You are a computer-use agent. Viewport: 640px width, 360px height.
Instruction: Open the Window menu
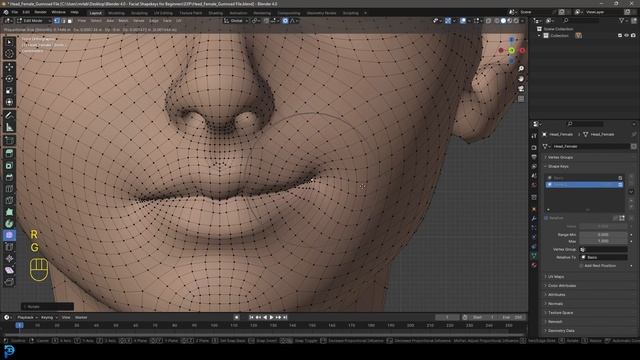(x=58, y=12)
